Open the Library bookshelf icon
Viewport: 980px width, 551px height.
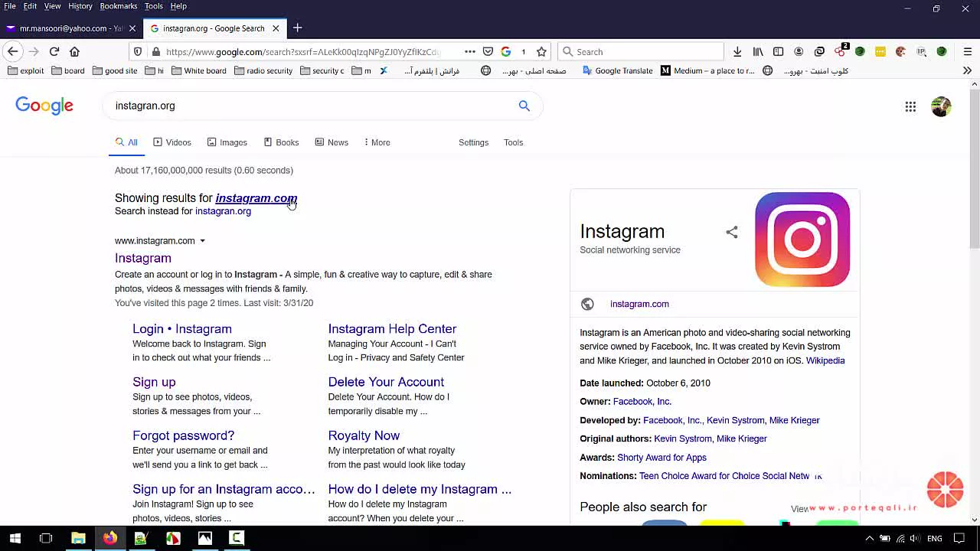click(758, 51)
